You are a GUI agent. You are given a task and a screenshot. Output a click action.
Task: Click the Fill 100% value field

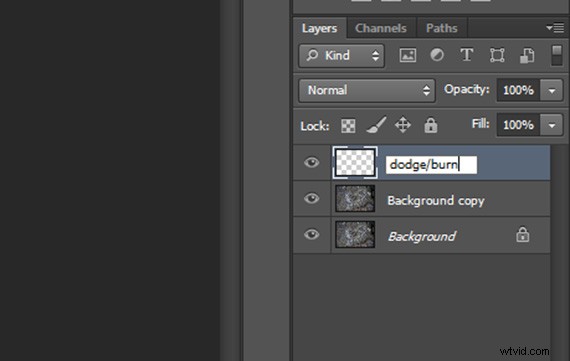[x=519, y=125]
